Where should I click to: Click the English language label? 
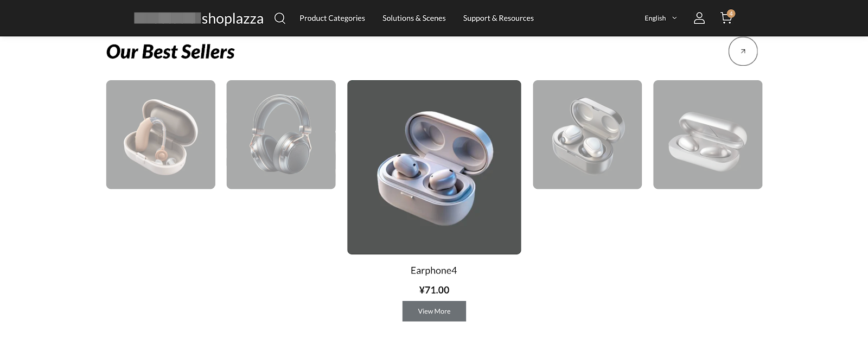click(655, 18)
